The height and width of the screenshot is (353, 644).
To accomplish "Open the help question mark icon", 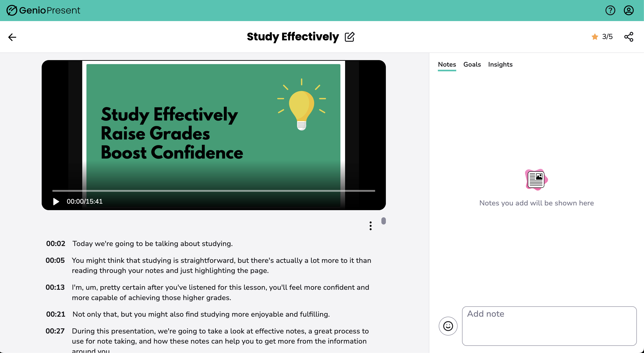I will point(610,10).
